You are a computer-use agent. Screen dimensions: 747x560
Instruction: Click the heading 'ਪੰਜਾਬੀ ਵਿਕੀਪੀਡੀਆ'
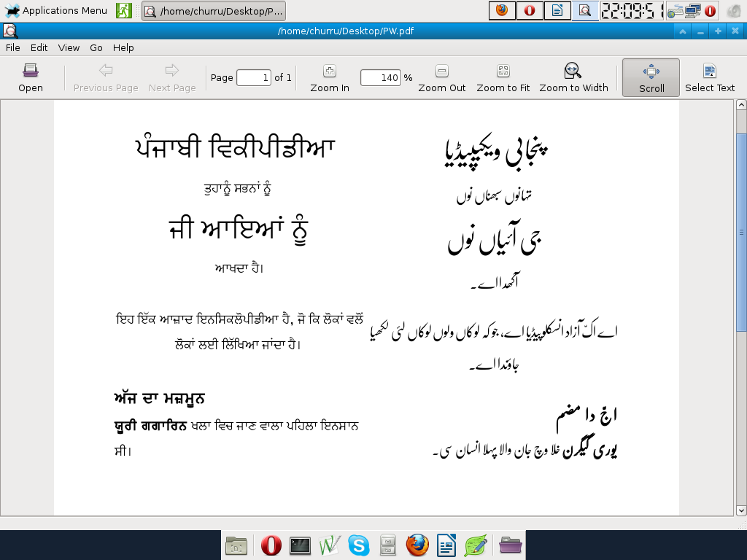(236, 147)
